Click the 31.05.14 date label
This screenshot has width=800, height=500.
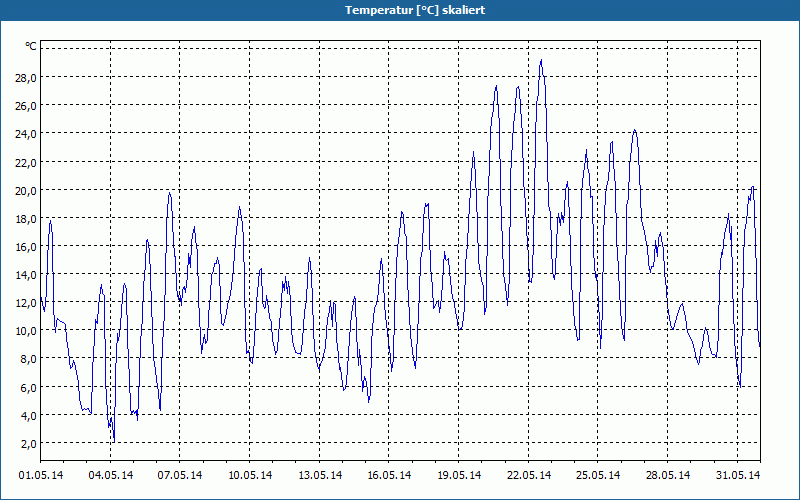pos(738,475)
